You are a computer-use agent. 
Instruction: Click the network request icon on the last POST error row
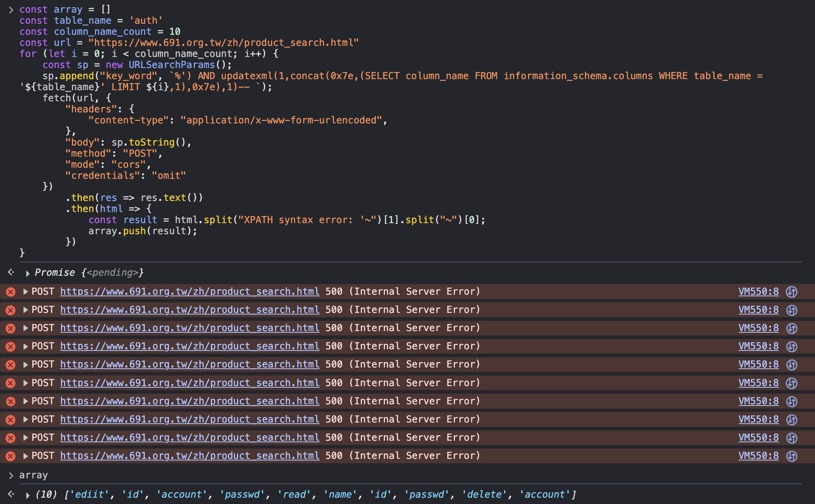pos(792,456)
